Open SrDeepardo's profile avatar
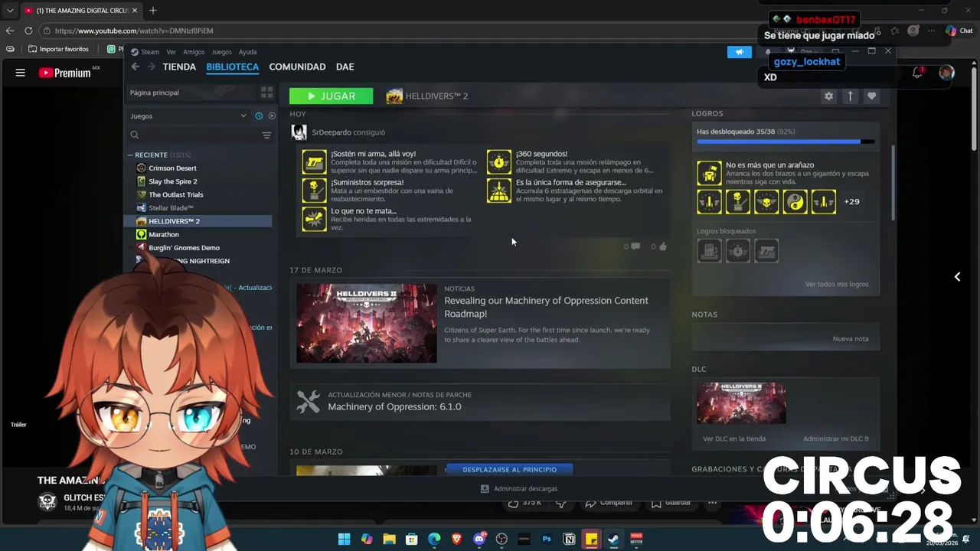Image resolution: width=980 pixels, height=551 pixels. coord(299,132)
